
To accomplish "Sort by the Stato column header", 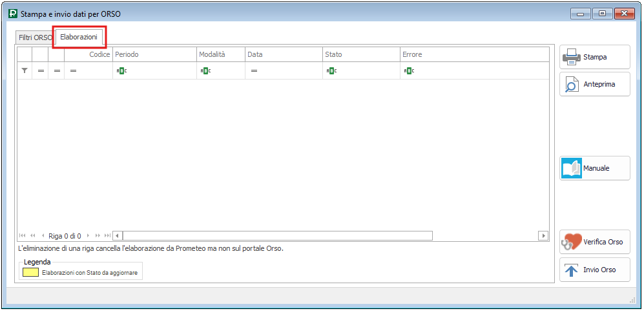I will 360,54.
